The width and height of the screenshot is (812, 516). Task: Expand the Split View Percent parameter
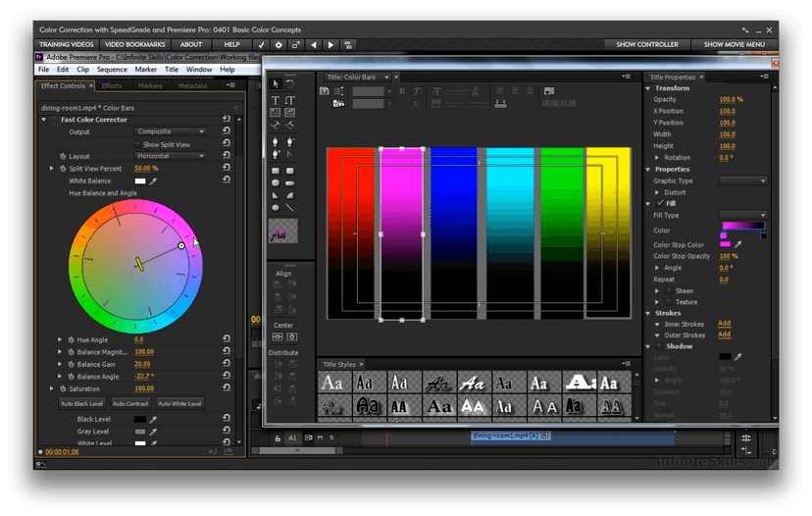pos(51,169)
